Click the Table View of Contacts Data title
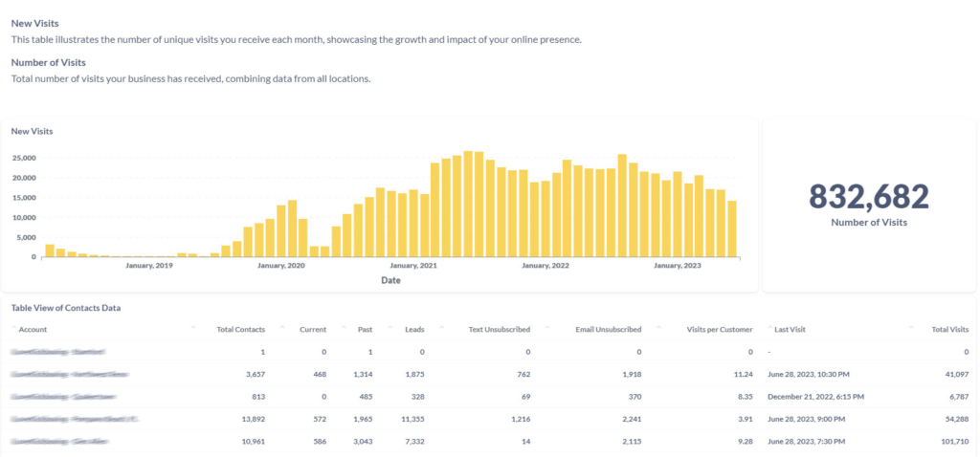Image resolution: width=980 pixels, height=457 pixels. 66,308
